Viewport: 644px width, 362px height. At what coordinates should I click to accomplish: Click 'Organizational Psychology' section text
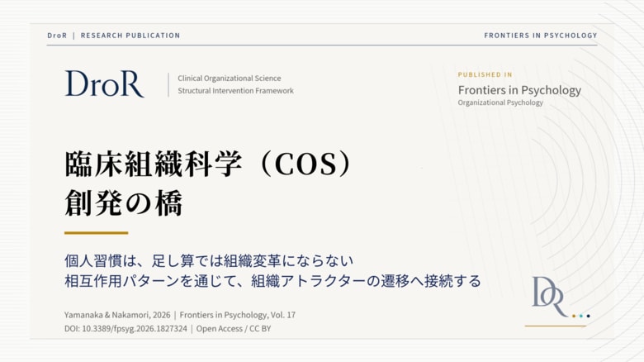[x=500, y=102]
